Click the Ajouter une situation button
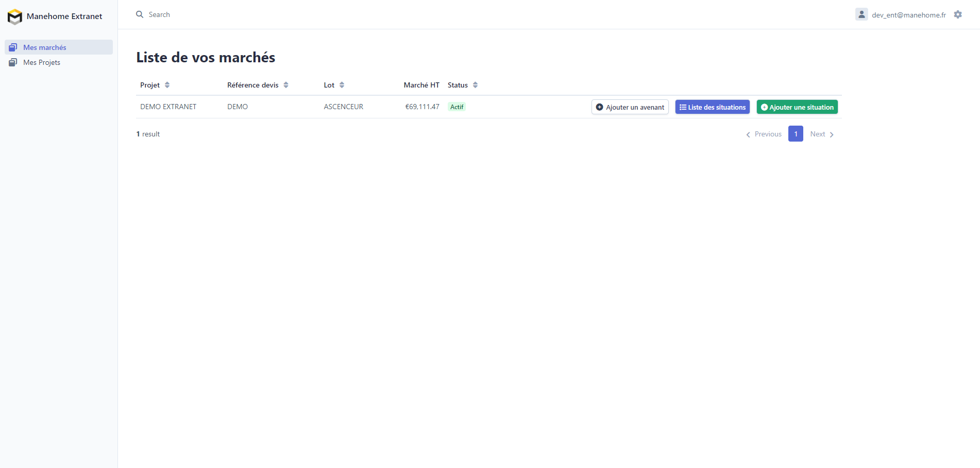Viewport: 980px width, 468px height. [x=797, y=107]
